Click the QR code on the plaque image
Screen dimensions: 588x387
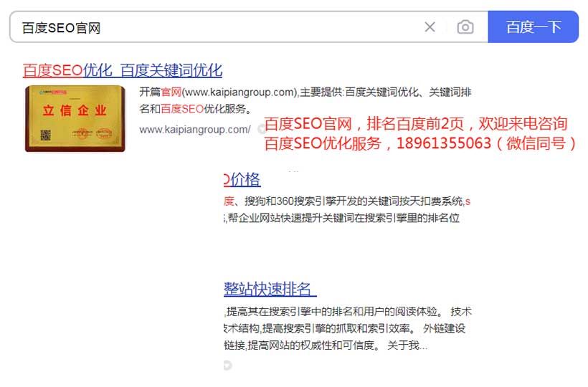[x=44, y=135]
